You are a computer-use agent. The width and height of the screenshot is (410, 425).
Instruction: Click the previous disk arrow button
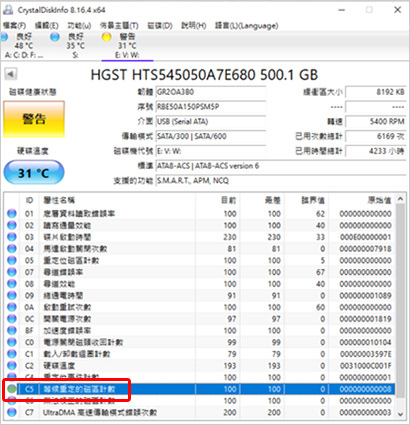(x=11, y=74)
